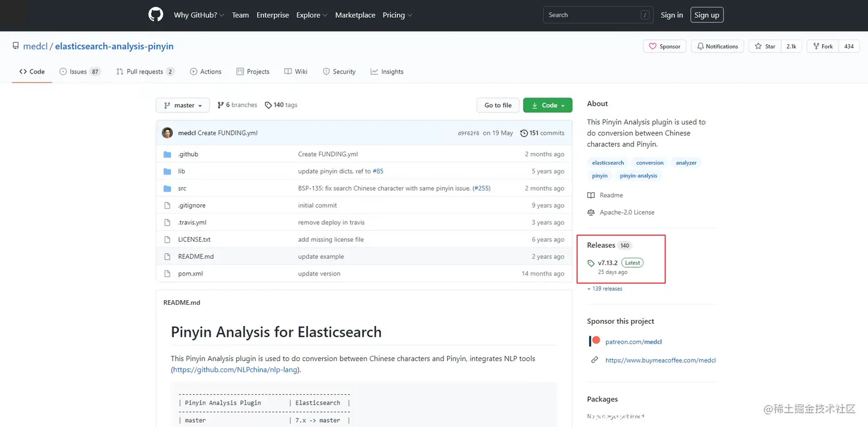Click the Sign in link
The height and width of the screenshot is (427, 868).
pyautogui.click(x=672, y=15)
